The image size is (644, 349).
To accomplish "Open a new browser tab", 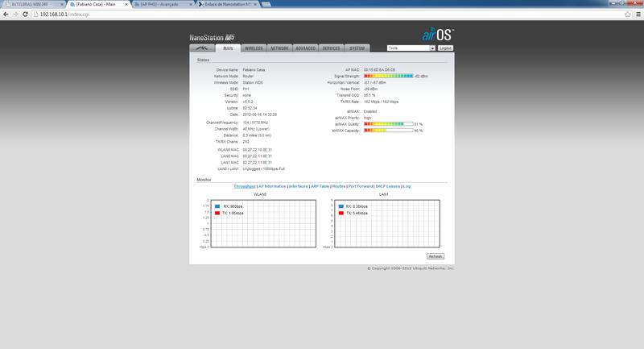I will click(x=266, y=4).
